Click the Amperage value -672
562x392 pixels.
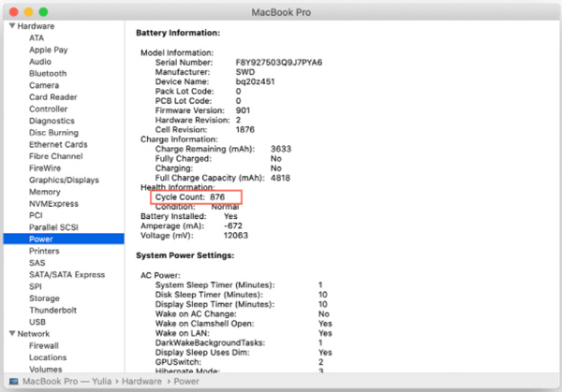tap(233, 225)
